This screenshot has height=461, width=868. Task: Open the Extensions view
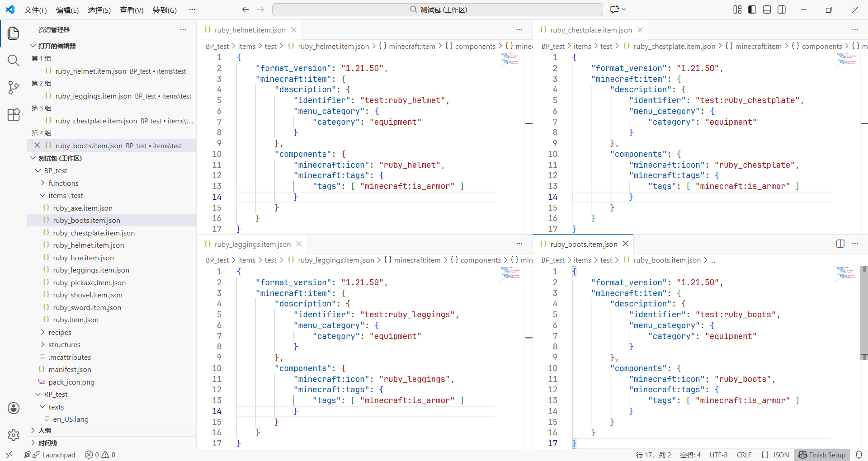pyautogui.click(x=14, y=115)
